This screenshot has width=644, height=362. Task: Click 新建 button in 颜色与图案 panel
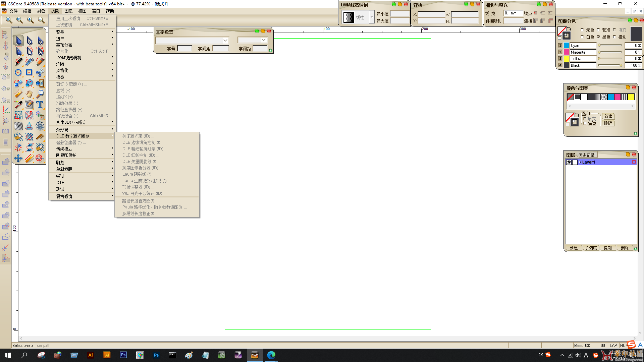(608, 116)
